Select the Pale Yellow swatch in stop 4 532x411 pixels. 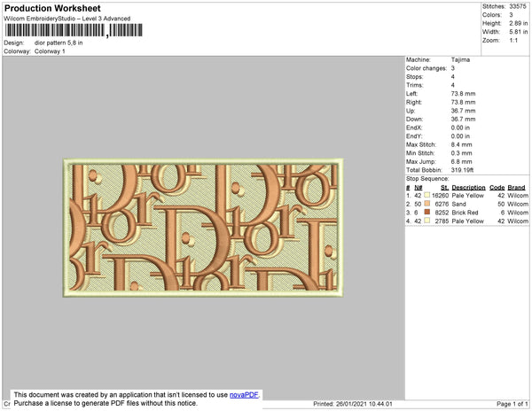428,221
